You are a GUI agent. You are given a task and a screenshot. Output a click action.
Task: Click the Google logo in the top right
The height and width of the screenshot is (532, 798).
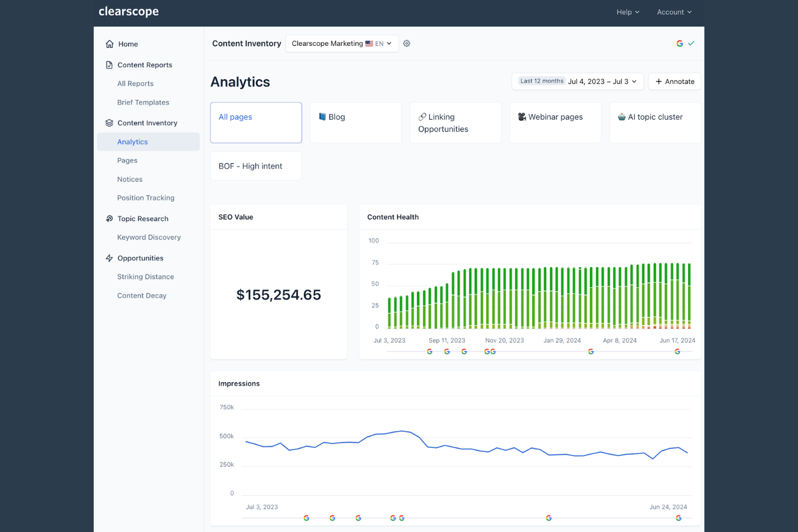(679, 43)
